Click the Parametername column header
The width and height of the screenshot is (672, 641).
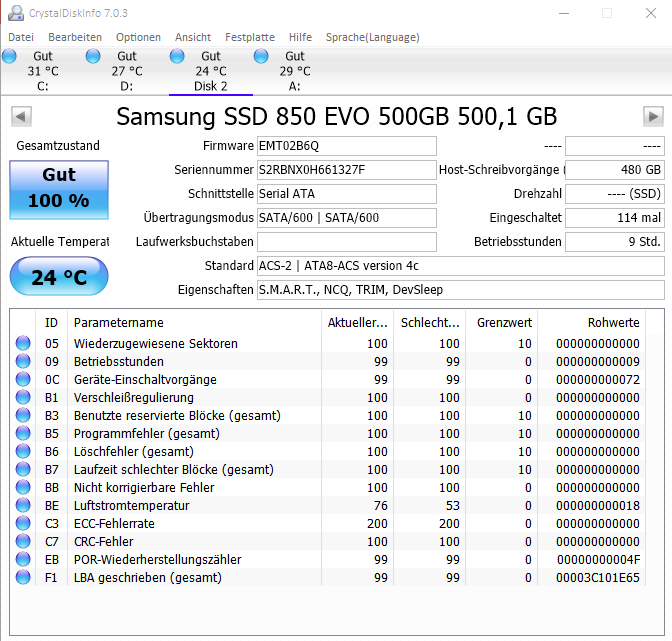(x=194, y=323)
